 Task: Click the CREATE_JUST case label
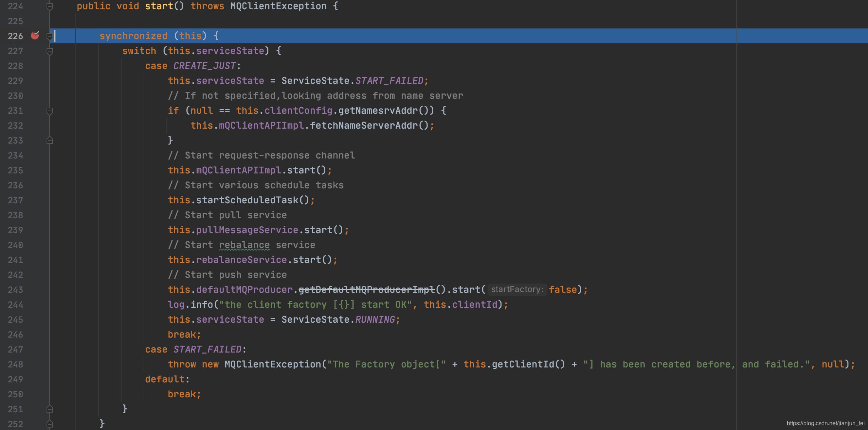point(204,66)
